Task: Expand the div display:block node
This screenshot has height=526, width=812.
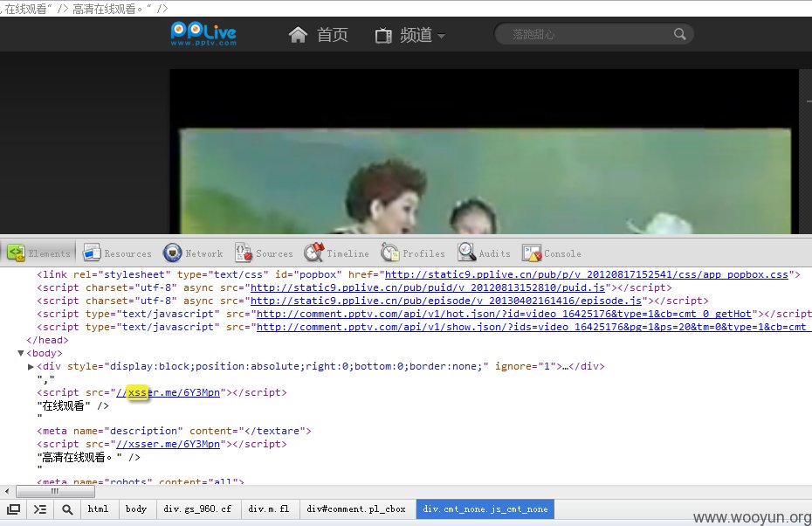Action: [x=31, y=366]
